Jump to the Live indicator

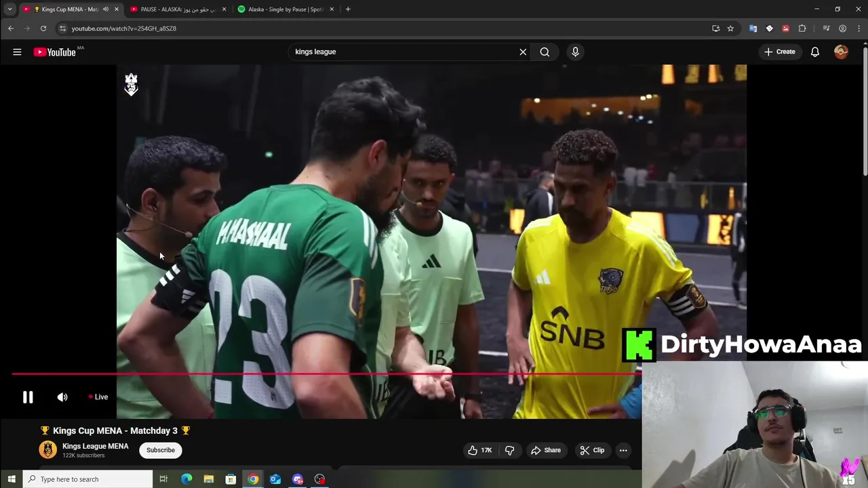(98, 397)
